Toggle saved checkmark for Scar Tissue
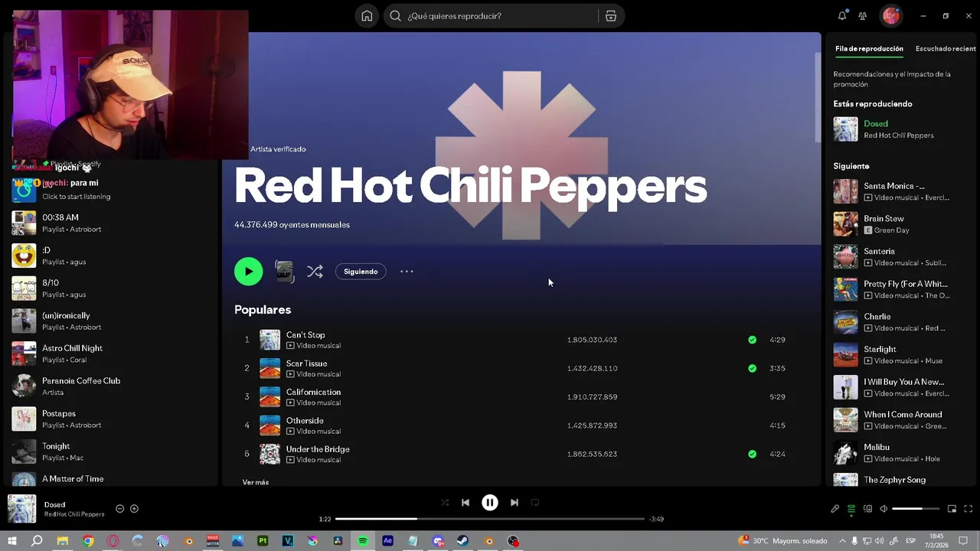This screenshot has width=980, height=551. coord(752,368)
